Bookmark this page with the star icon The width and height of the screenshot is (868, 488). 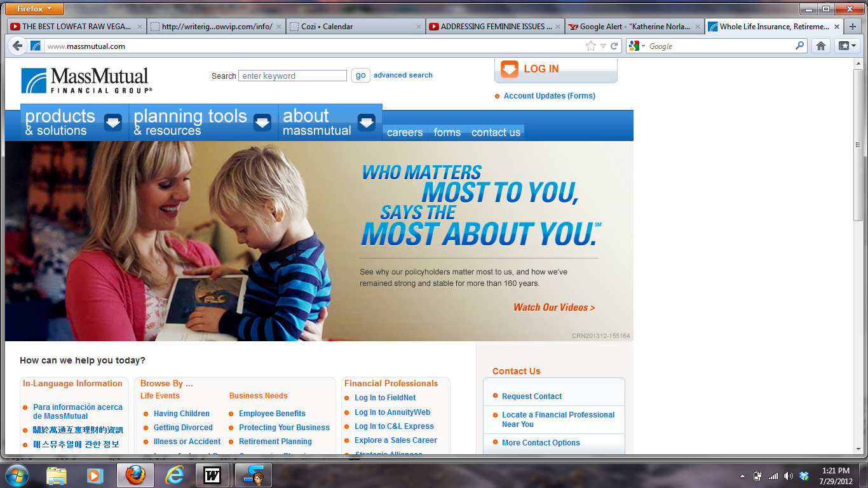point(591,46)
